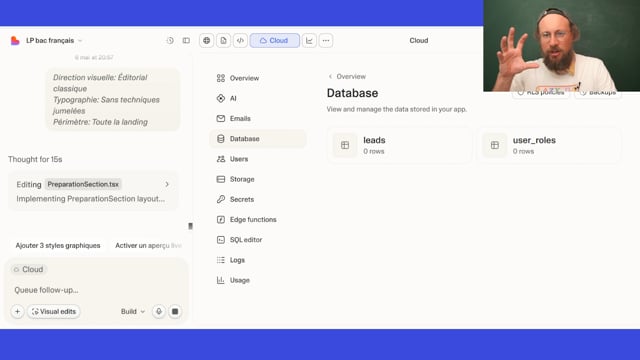This screenshot has width=640, height=360.
Task: Open the Build mode dropdown
Action: (x=133, y=311)
